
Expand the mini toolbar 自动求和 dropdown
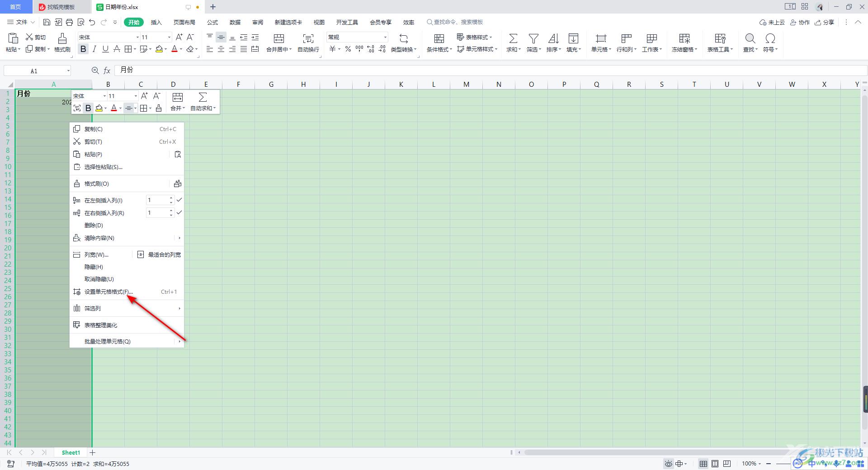click(214, 108)
